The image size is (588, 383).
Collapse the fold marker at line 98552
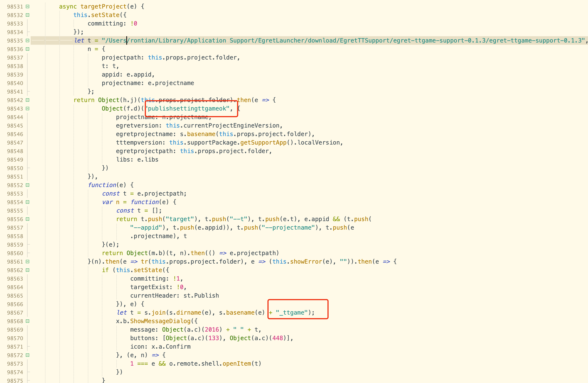(x=28, y=185)
